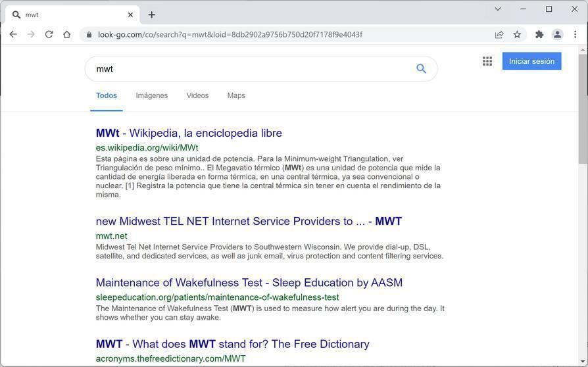
Task: Close the mwt browser tab
Action: [130, 14]
